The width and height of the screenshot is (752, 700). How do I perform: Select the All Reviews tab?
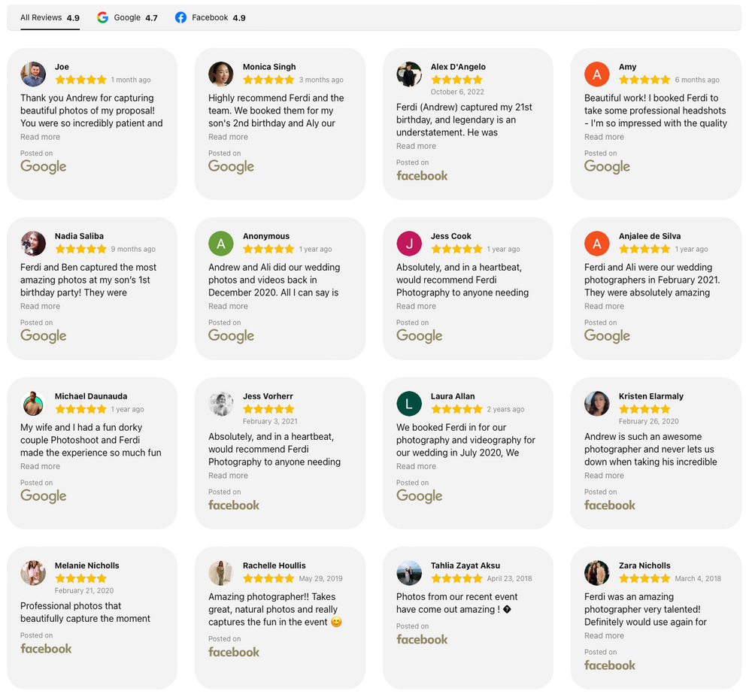[50, 18]
